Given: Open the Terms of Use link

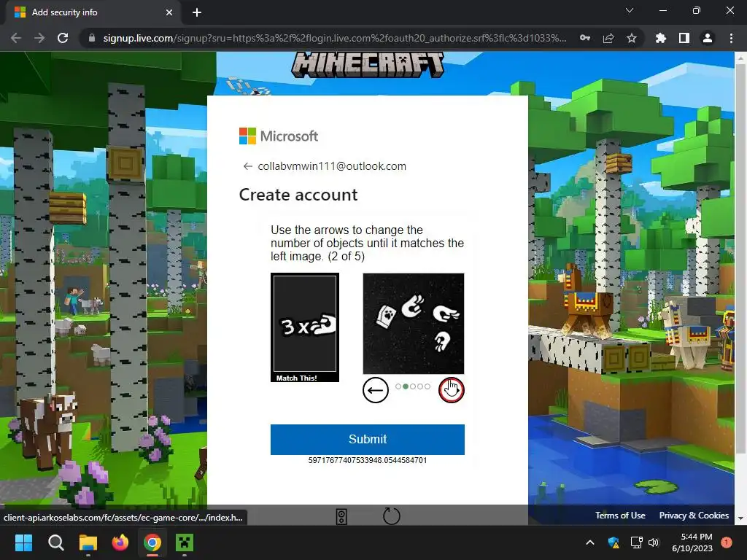Looking at the screenshot, I should coord(620,516).
